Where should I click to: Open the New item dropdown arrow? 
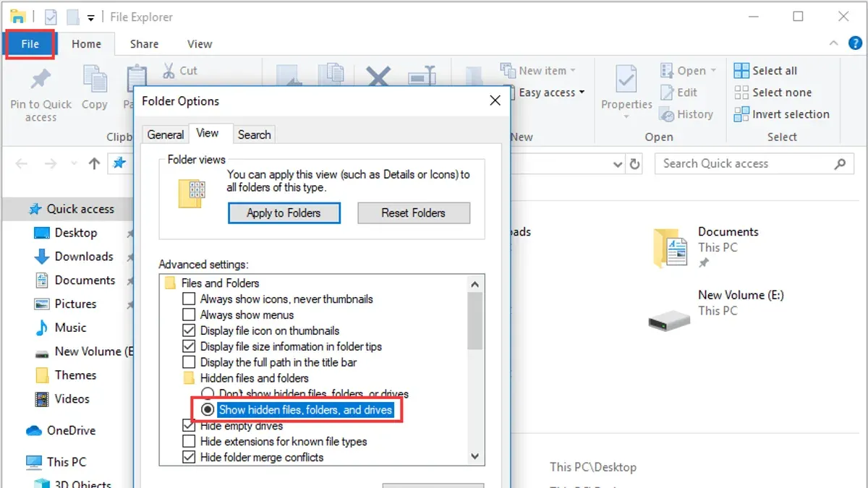pos(573,71)
